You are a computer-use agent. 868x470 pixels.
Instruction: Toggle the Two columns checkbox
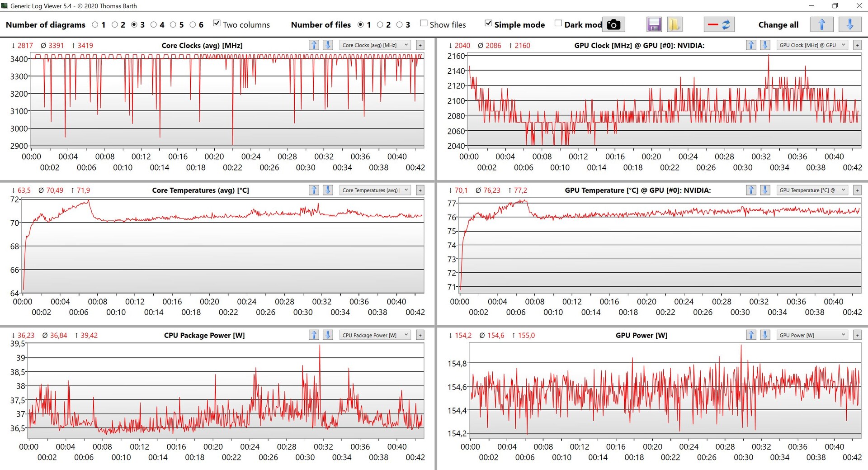tap(217, 24)
